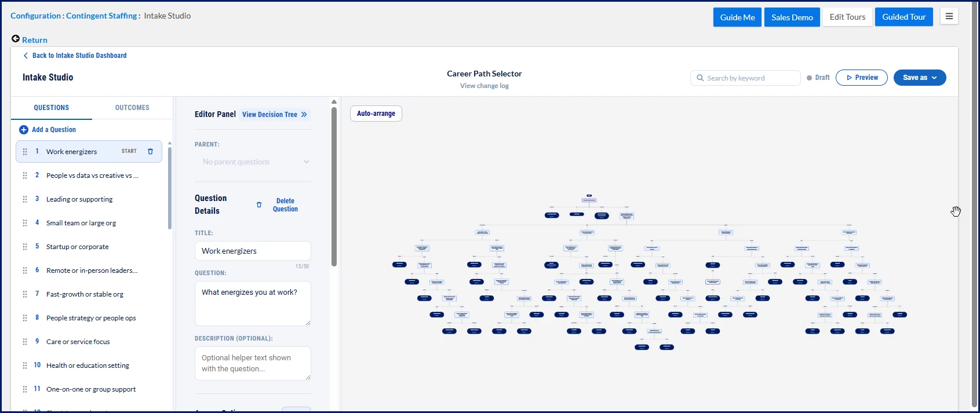Switch to the Outcomes tab
Screen dimensions: 980x413
pos(132,108)
